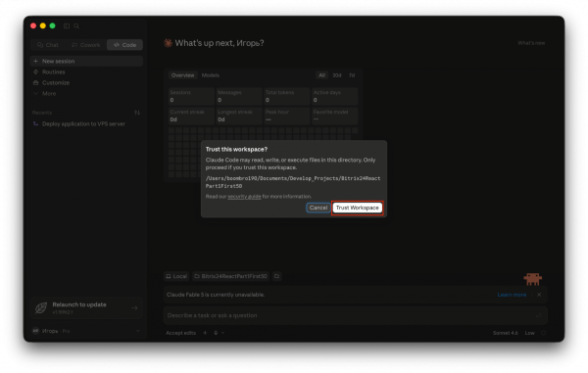Image resolution: width=588 pixels, height=373 pixels.
Task: Open the Local environment selector
Action: coord(176,276)
